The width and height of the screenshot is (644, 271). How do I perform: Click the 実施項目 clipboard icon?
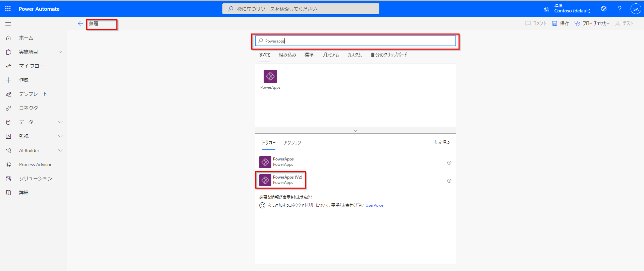8,52
